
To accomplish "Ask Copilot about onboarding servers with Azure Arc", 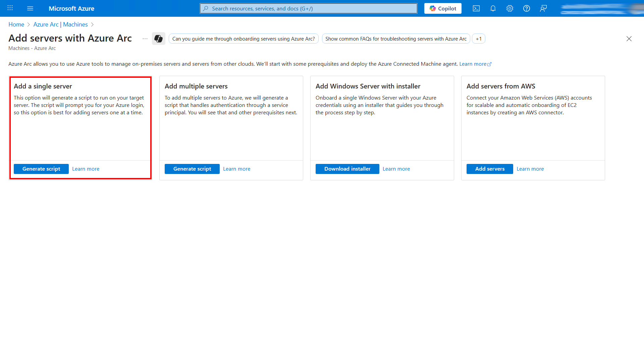I will point(244,39).
